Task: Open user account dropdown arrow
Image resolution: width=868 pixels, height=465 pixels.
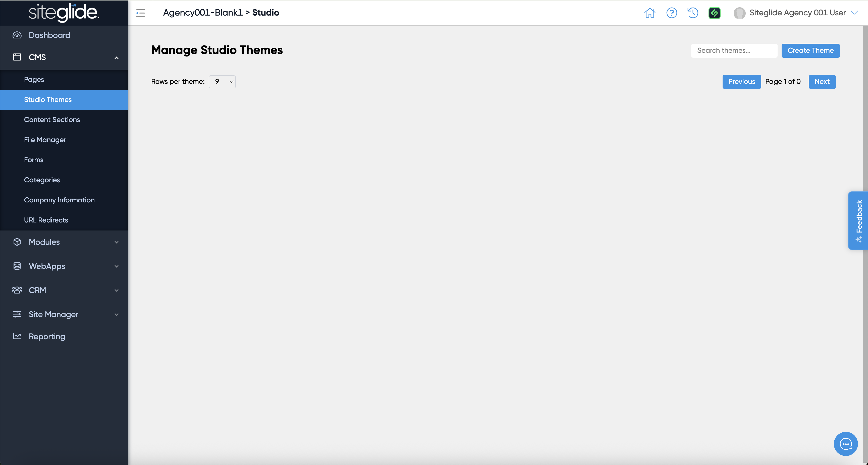Action: coord(854,13)
